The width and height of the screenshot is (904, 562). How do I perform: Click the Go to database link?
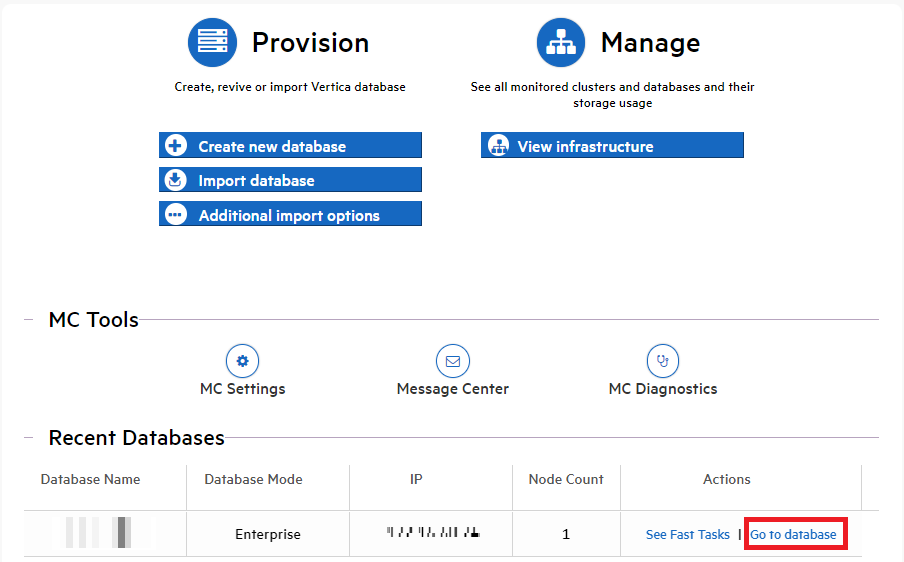tap(793, 535)
